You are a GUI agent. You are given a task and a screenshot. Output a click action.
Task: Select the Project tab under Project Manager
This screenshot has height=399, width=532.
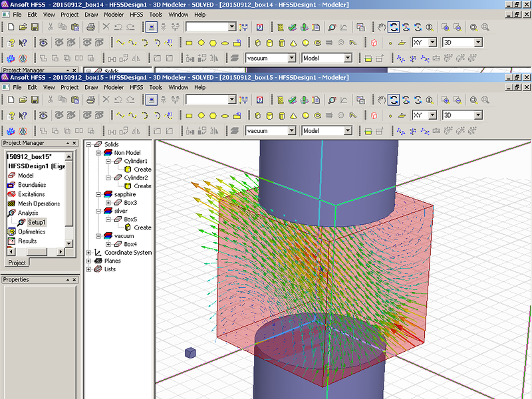pyautogui.click(x=17, y=263)
